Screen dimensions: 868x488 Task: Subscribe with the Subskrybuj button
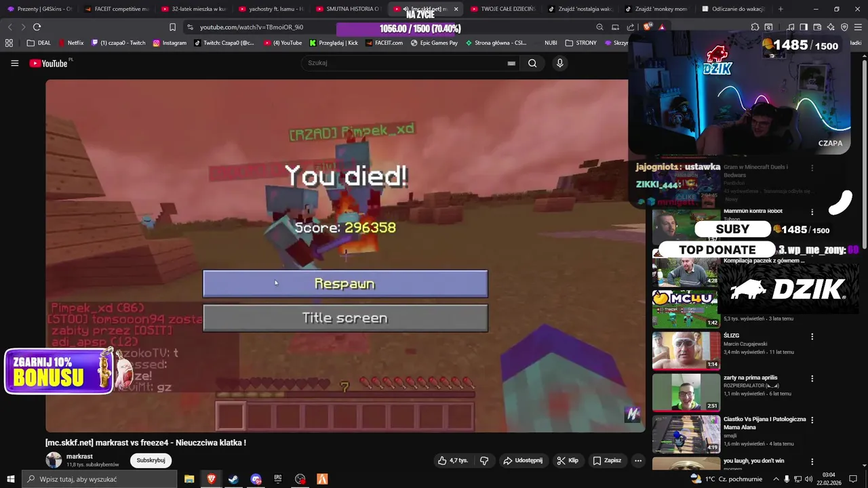pos(151,460)
